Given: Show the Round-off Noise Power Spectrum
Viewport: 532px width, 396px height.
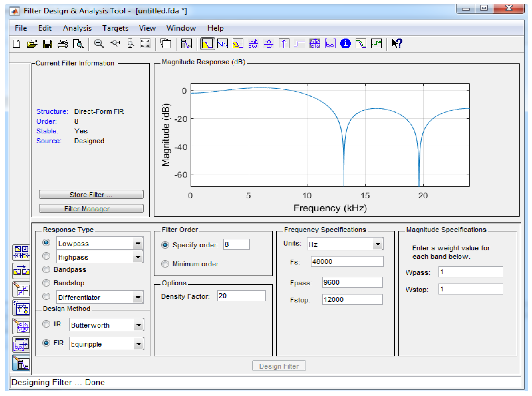Looking at the screenshot, I should pyautogui.click(x=376, y=44).
